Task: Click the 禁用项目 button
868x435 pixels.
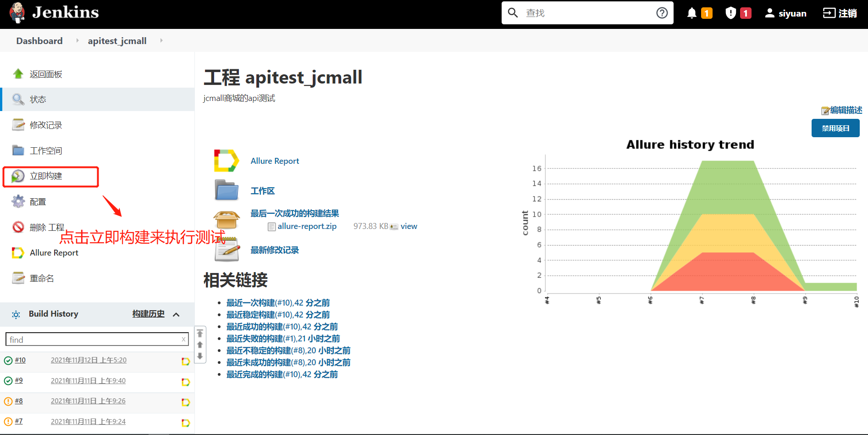Action: coord(835,128)
